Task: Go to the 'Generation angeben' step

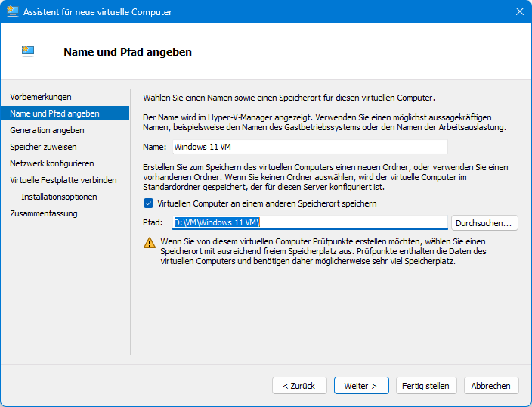Action: [47, 130]
